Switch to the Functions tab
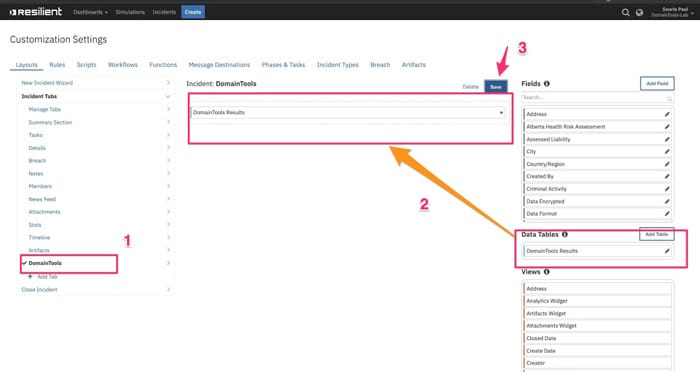The image size is (700, 372). [x=163, y=65]
